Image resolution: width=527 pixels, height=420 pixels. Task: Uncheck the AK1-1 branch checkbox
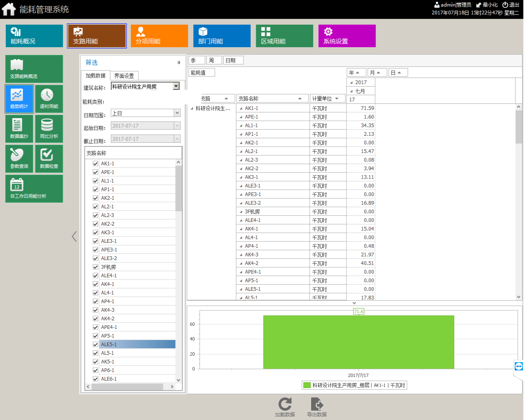click(x=95, y=164)
